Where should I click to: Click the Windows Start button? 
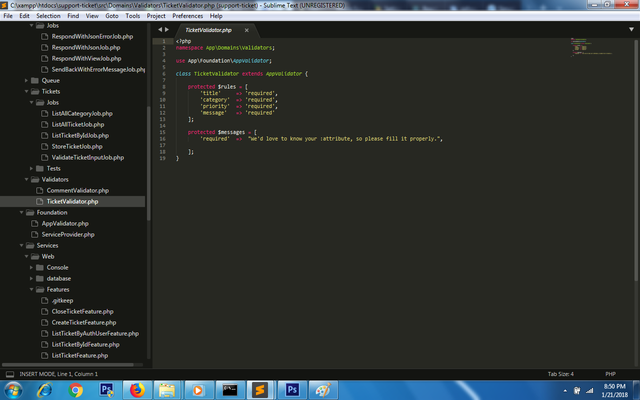coord(13,390)
